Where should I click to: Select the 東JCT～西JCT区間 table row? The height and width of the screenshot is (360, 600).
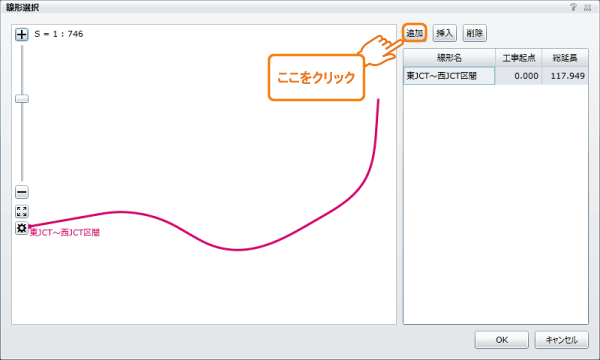pyautogui.click(x=496, y=76)
